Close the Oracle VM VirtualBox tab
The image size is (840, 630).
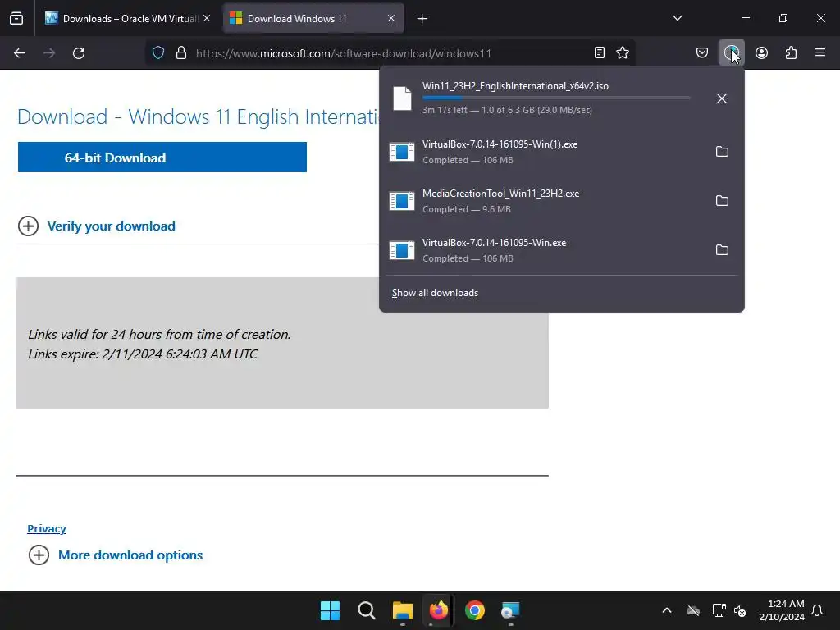click(207, 18)
